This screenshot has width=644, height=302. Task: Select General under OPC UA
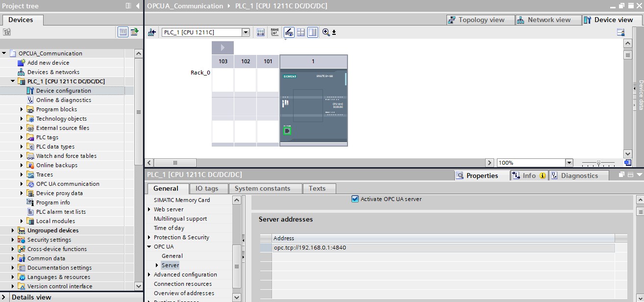tap(172, 256)
